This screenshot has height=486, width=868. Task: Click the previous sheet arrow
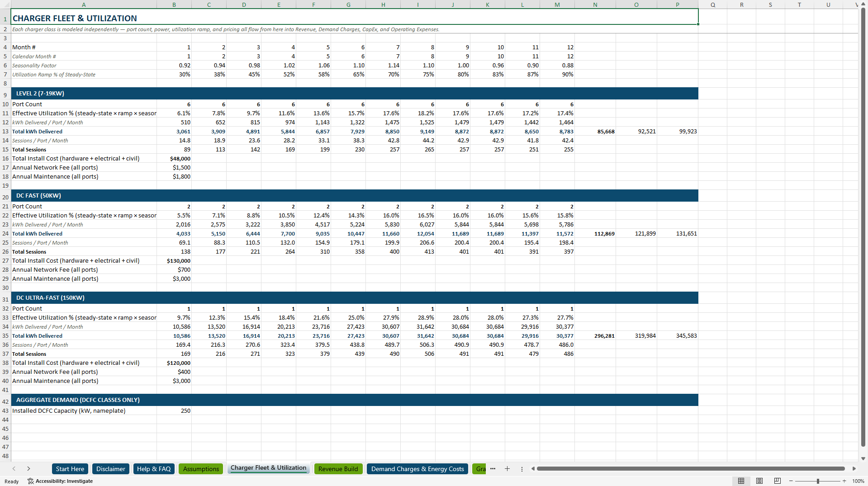(14, 469)
